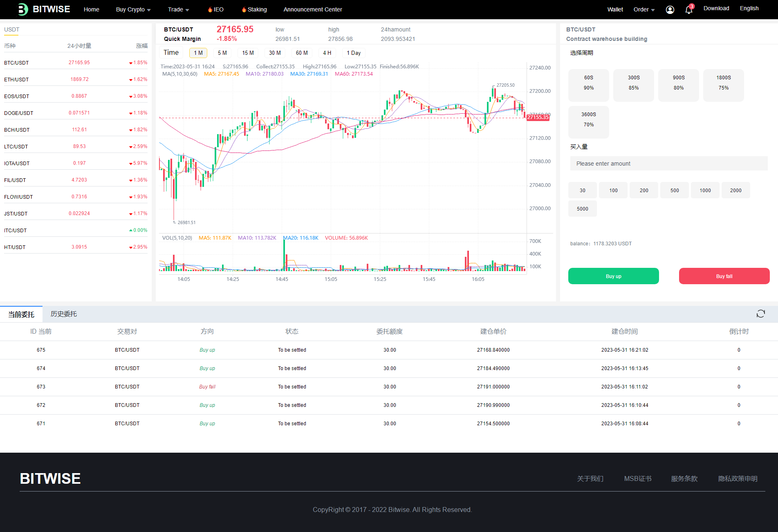Image resolution: width=778 pixels, height=532 pixels.
Task: Expand the Buy Crypto dropdown
Action: click(x=133, y=9)
